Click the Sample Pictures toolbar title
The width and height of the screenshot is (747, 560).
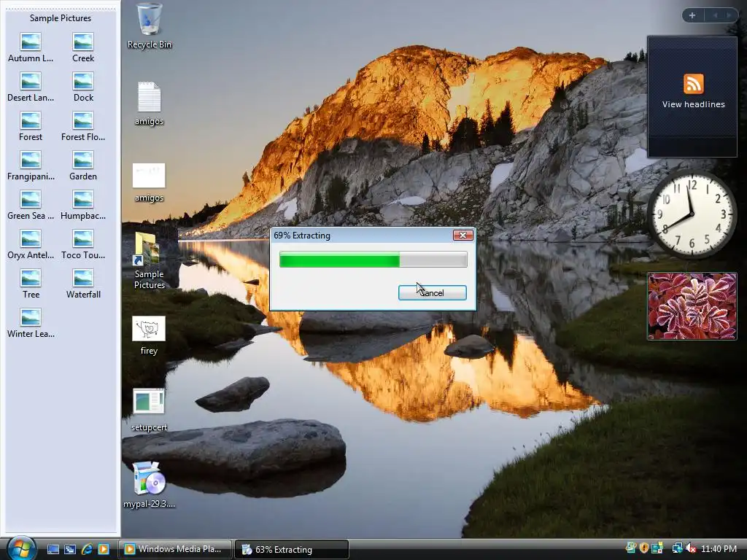point(61,18)
